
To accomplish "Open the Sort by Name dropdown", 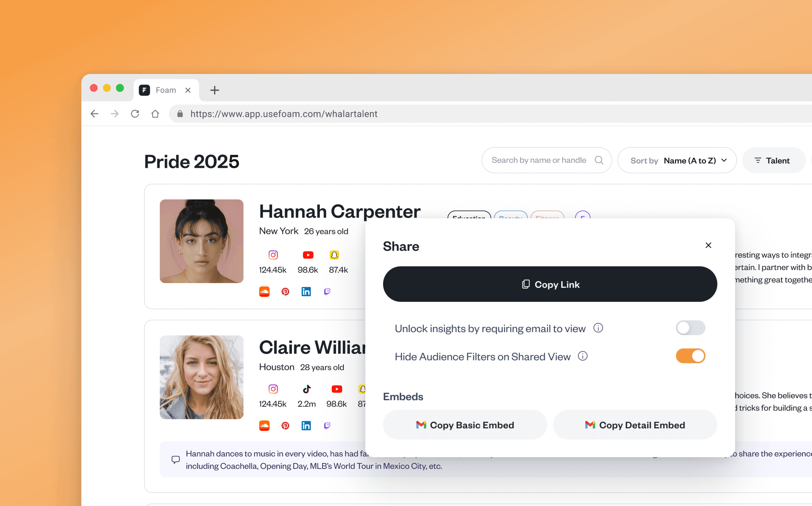I will click(677, 161).
